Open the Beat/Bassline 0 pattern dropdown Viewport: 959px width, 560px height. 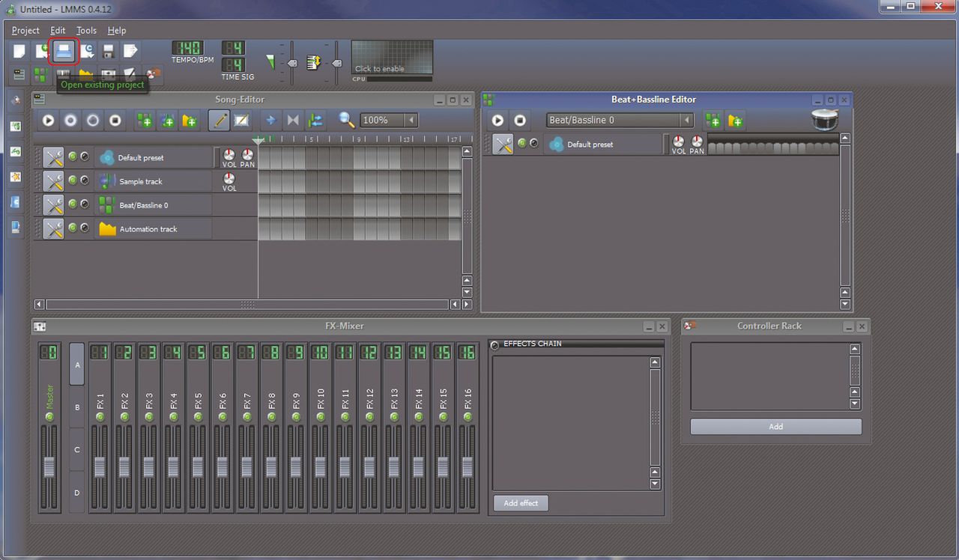686,120
